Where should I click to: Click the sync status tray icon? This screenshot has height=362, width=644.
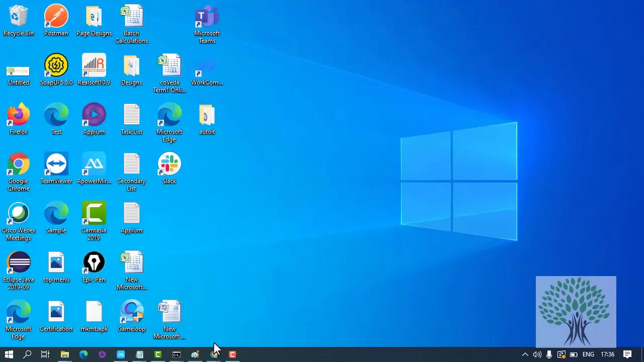(x=561, y=354)
